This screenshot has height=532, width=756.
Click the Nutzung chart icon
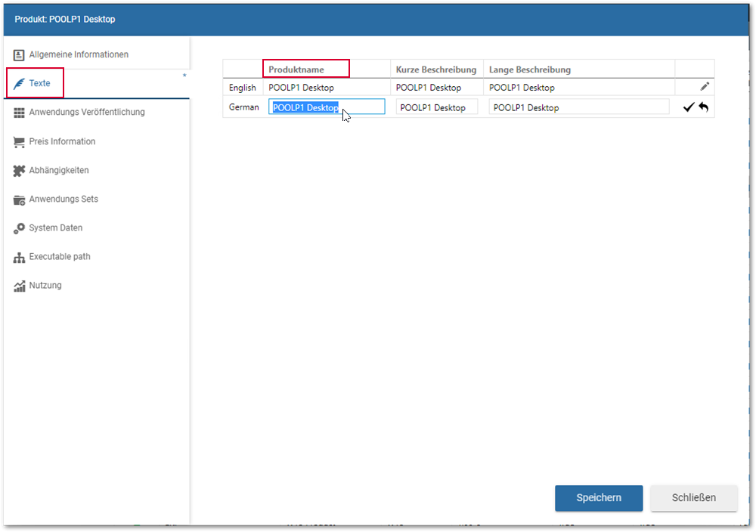(x=19, y=286)
